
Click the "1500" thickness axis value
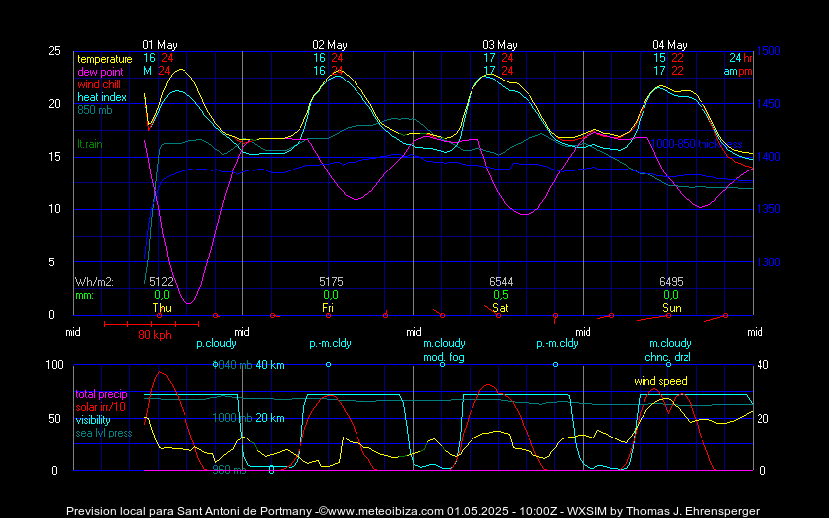tap(769, 51)
